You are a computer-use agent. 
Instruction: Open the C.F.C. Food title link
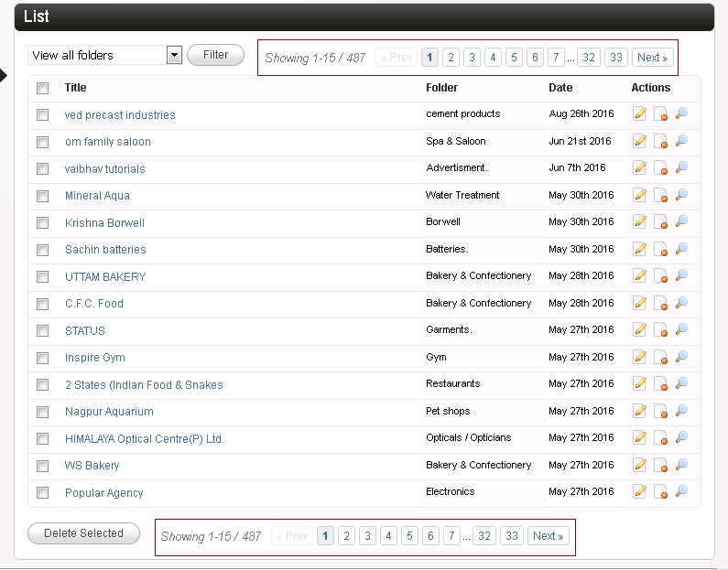pyautogui.click(x=94, y=304)
